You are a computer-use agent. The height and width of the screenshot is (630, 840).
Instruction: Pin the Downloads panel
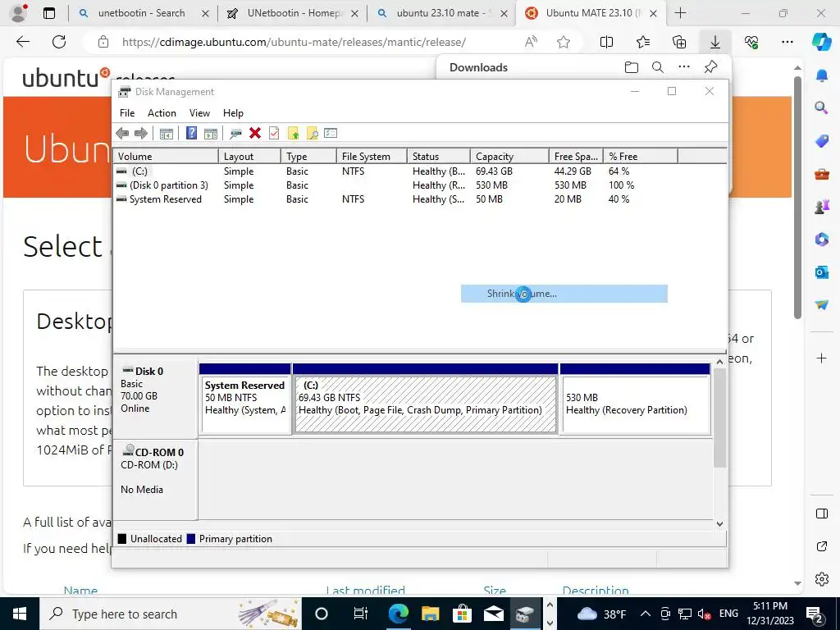click(x=710, y=67)
